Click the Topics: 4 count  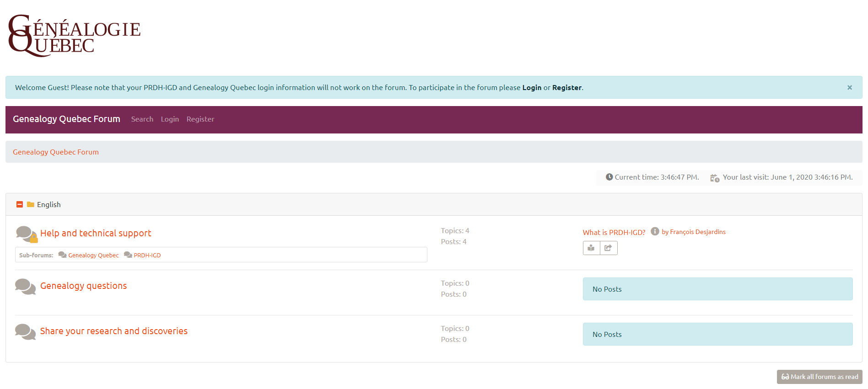click(x=455, y=231)
